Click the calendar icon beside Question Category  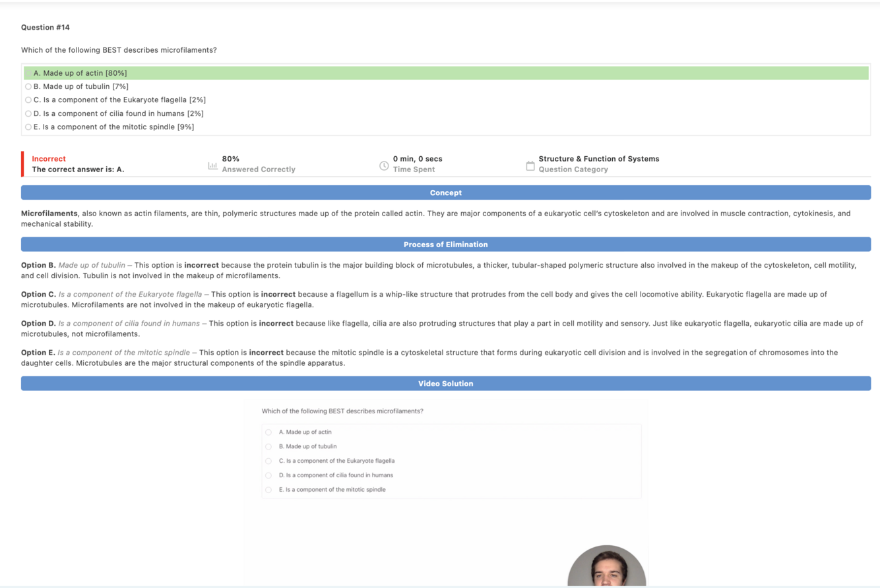pyautogui.click(x=530, y=165)
